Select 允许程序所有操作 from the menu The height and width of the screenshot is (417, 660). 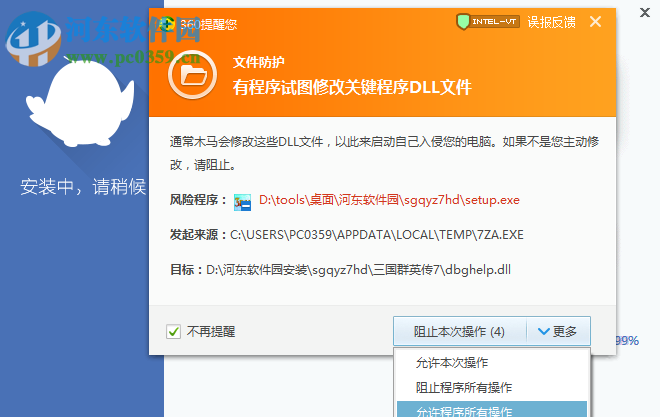[492, 410]
